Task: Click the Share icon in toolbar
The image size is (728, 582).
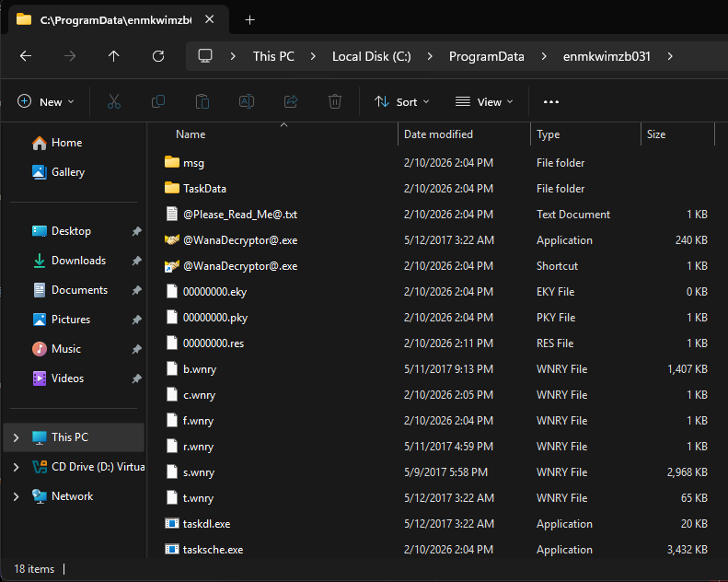Action: pos(291,101)
